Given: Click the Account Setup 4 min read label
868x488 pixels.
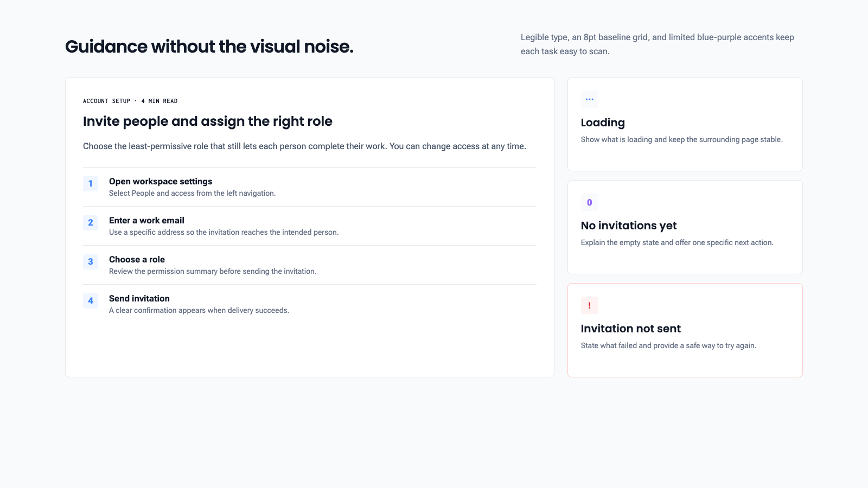Looking at the screenshot, I should click(130, 101).
